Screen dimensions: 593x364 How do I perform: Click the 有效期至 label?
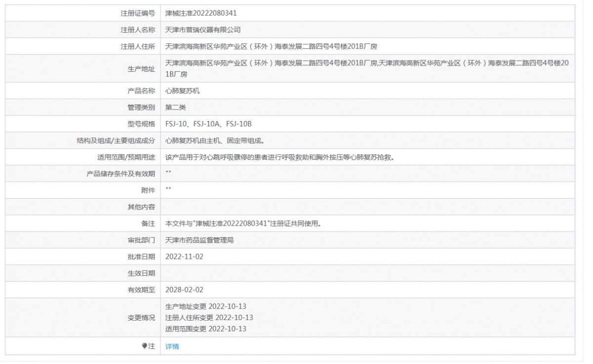coord(141,290)
